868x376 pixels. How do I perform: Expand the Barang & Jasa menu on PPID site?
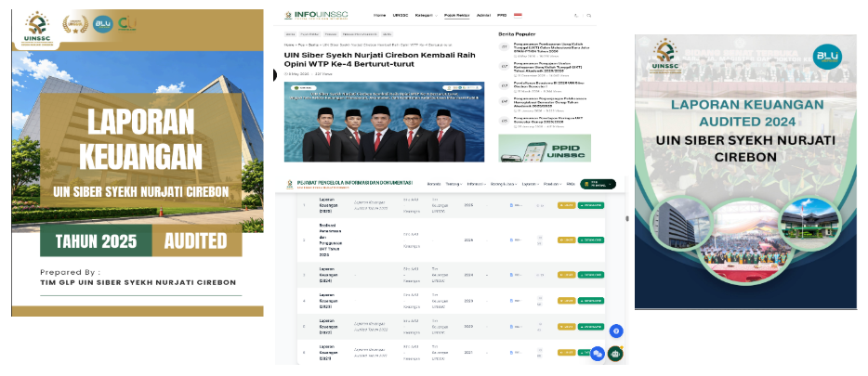click(502, 184)
